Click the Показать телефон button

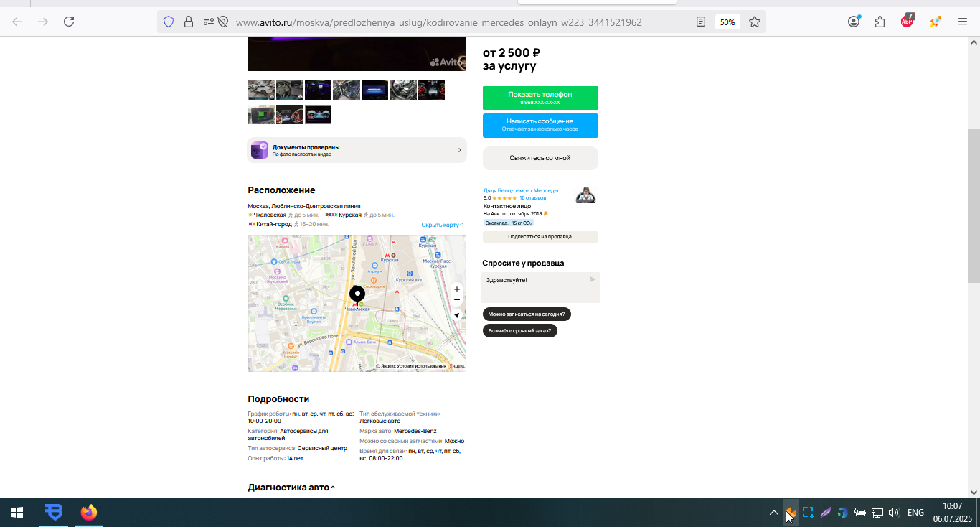[540, 98]
